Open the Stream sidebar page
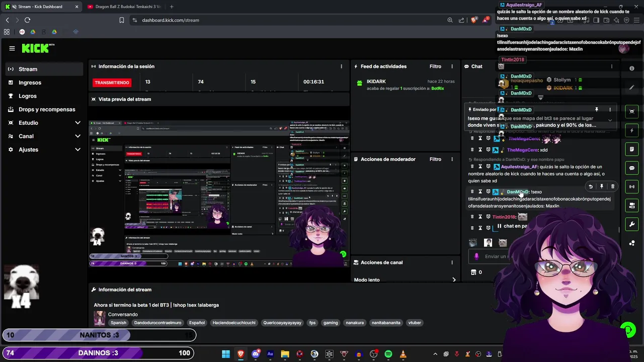 coord(44,69)
